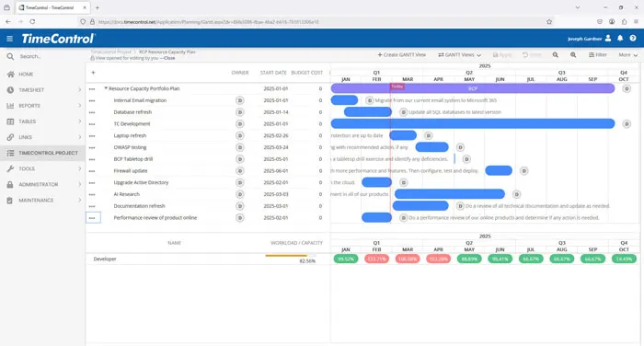Open Reports via its chart icon
The image size is (644, 346).
[10, 106]
